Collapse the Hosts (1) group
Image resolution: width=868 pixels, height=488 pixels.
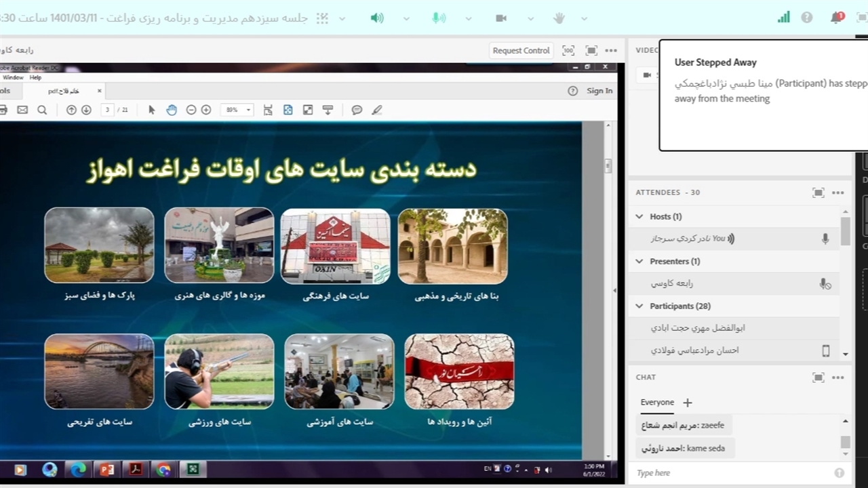[x=639, y=217]
